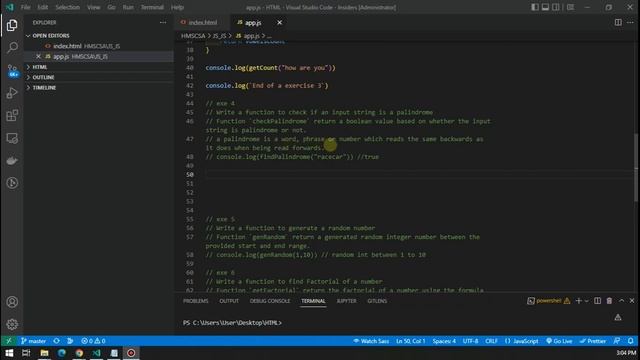Open the Extensions view
This screenshot has width=640, height=360.
click(12, 116)
